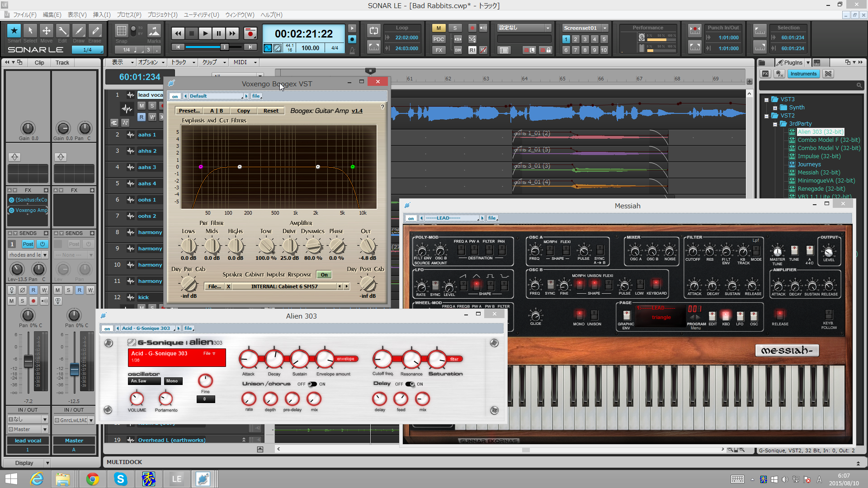
Task: Open the Master output dropdown
Action: [28, 429]
